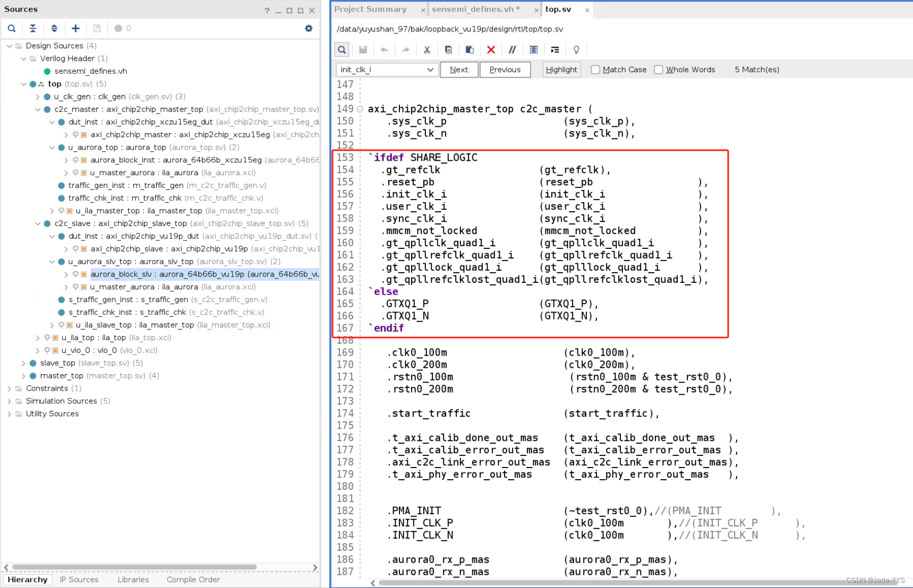This screenshot has width=913, height=588.
Task: Highlight all search matches
Action: (x=561, y=70)
